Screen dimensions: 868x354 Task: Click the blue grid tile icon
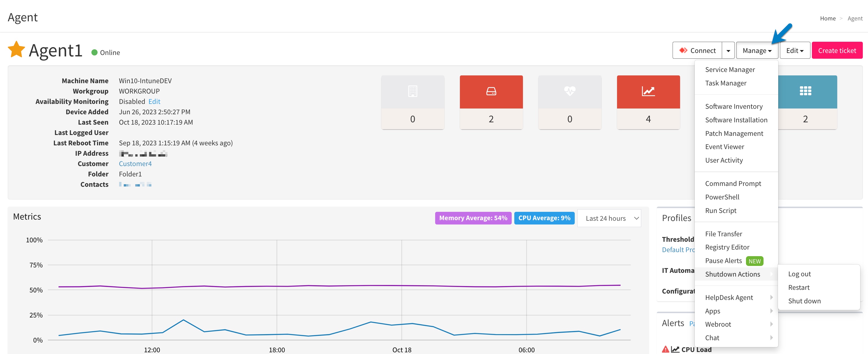click(x=805, y=91)
